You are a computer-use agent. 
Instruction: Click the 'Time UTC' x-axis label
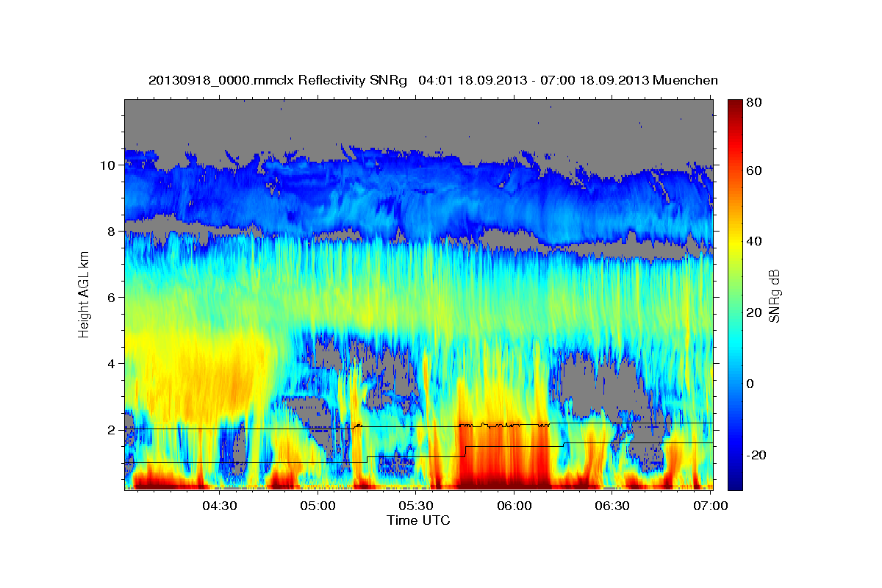point(418,520)
